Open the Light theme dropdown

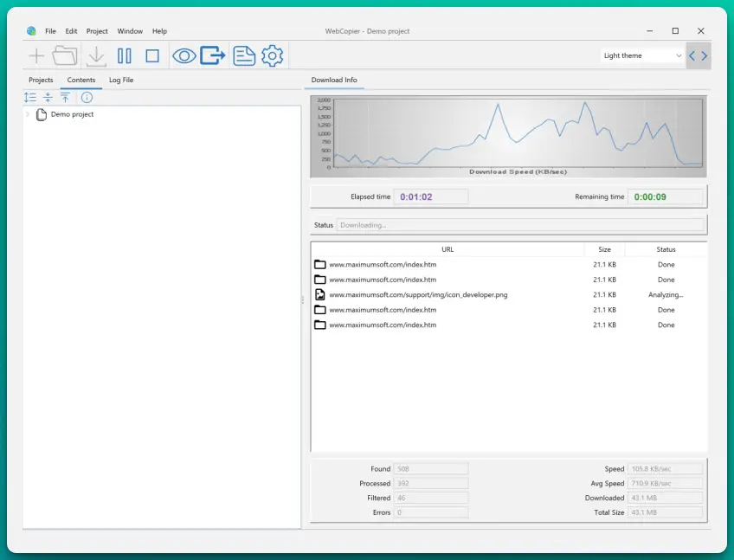(x=643, y=55)
